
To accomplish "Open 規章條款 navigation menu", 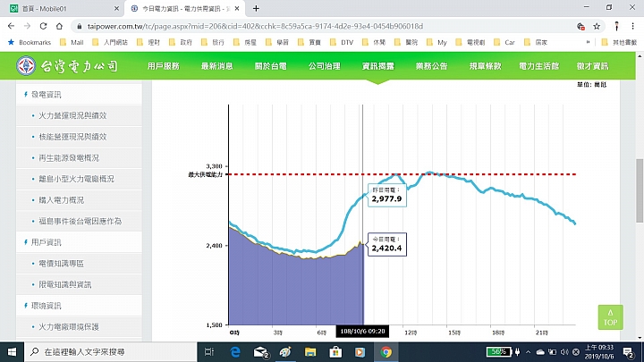I will (x=485, y=66).
